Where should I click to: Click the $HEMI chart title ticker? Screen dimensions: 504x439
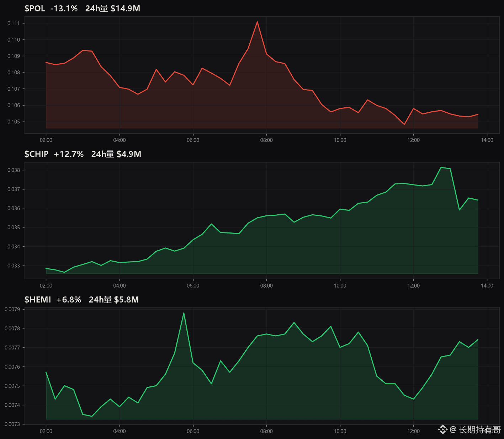38,300
